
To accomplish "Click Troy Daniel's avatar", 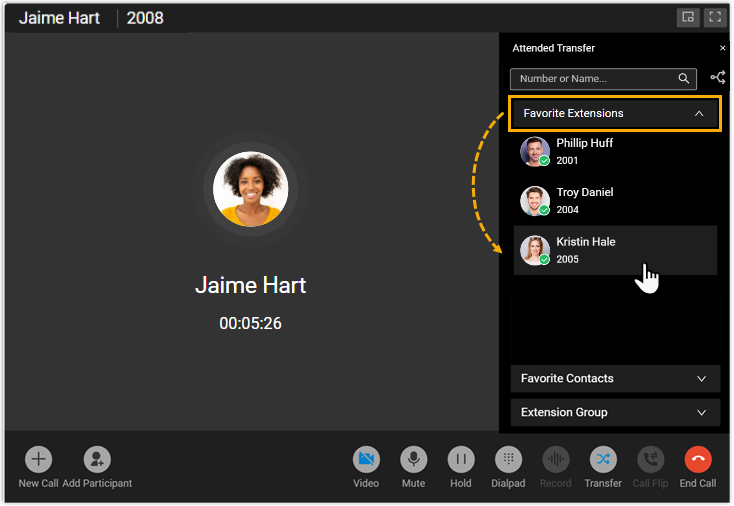I will [x=535, y=201].
